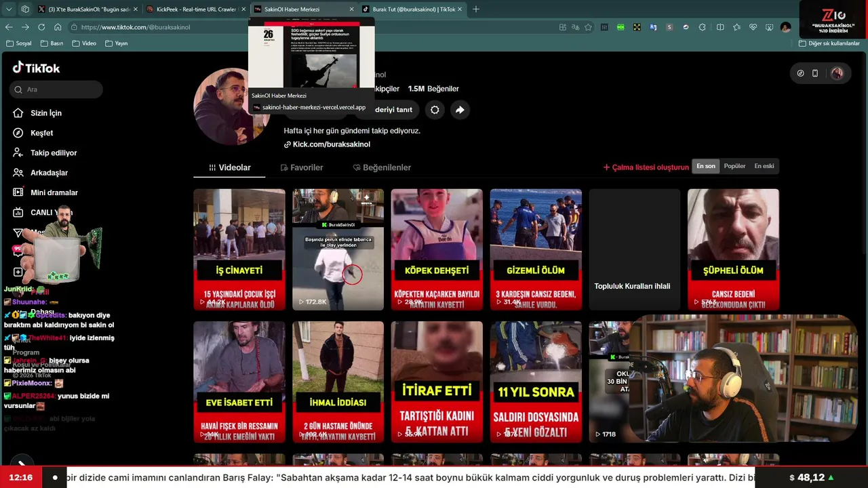Switch to the Beğenilenler tab

pyautogui.click(x=382, y=167)
